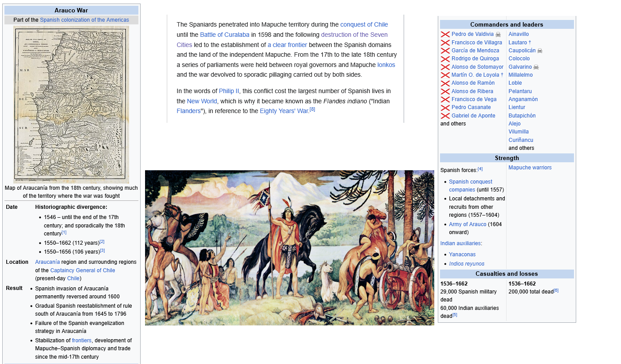Follow the Lautaro link
Screen dimensions: 621x364
(x=518, y=43)
